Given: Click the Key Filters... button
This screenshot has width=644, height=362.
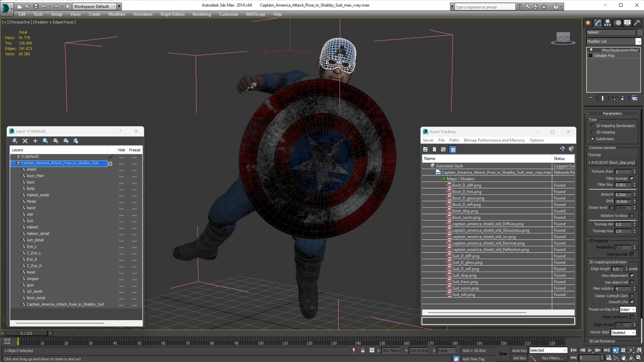Looking at the screenshot, I should (552, 358).
